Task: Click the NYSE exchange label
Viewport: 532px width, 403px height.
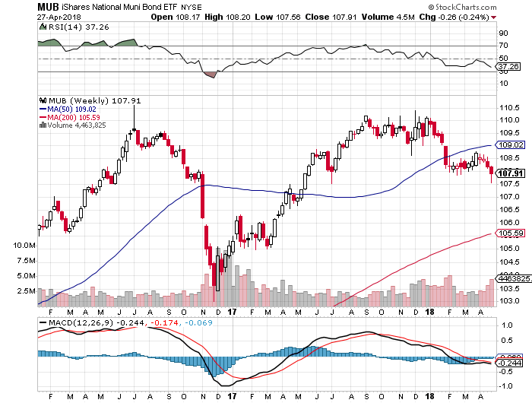Action: click(192, 7)
